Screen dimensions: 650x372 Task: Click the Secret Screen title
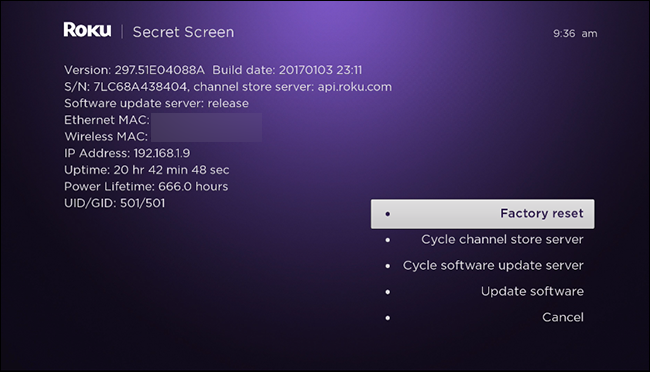click(x=183, y=32)
